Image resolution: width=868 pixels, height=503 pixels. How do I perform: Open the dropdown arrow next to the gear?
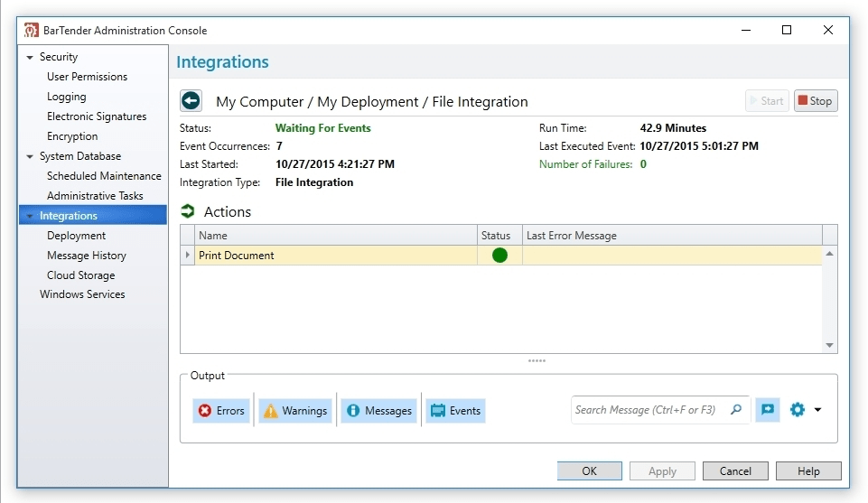[x=817, y=410]
